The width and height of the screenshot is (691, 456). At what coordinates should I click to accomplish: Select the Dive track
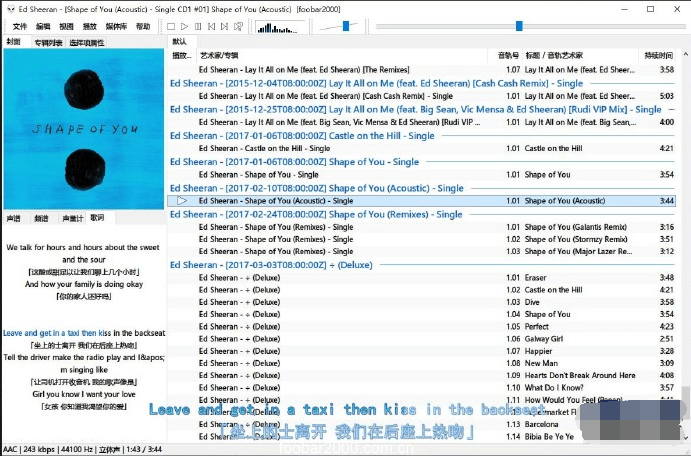422,302
